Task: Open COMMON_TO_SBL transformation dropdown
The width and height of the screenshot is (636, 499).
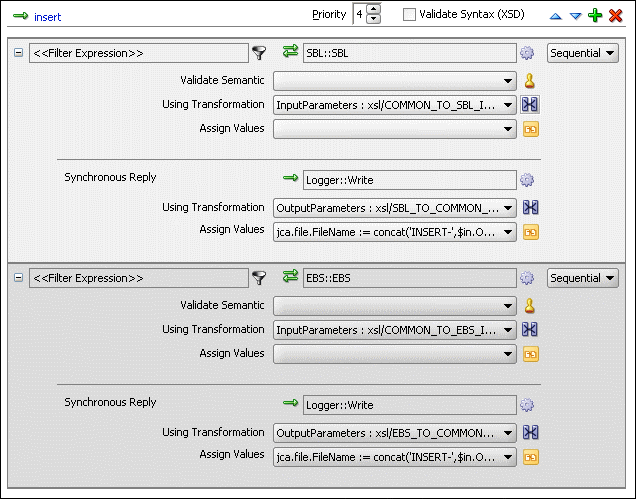Action: [395, 105]
